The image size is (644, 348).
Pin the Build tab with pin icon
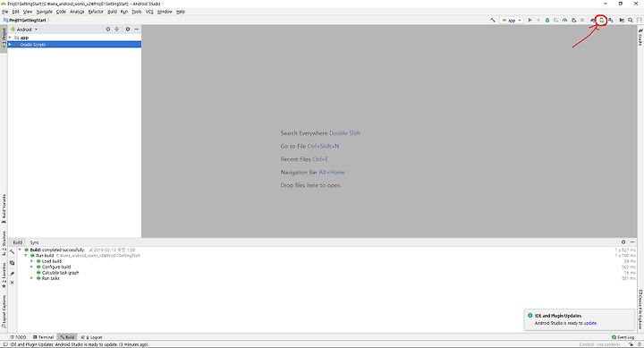[x=12, y=274]
